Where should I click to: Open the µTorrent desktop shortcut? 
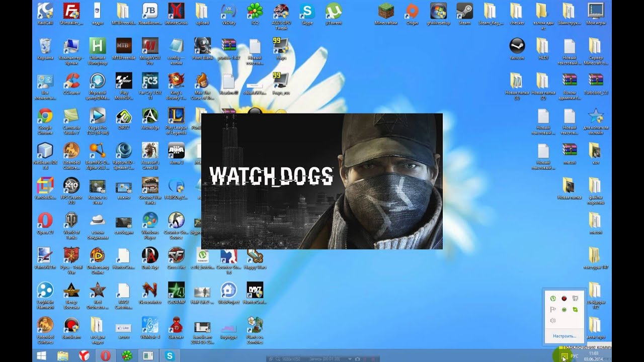pyautogui.click(x=333, y=14)
